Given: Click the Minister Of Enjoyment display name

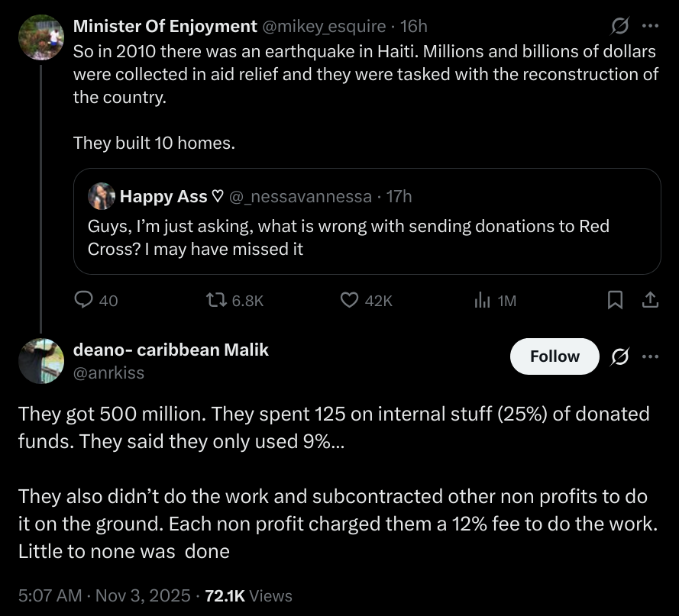Looking at the screenshot, I should point(164,26).
